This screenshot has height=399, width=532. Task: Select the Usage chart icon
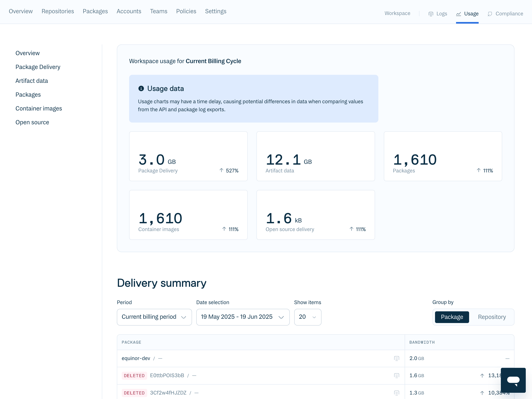458,14
